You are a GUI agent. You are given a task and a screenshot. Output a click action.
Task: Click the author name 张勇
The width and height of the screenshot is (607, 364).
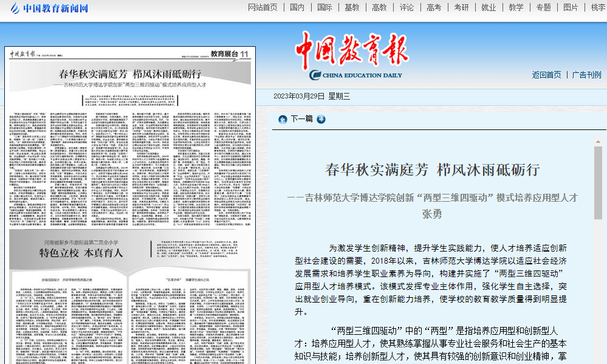pos(432,214)
